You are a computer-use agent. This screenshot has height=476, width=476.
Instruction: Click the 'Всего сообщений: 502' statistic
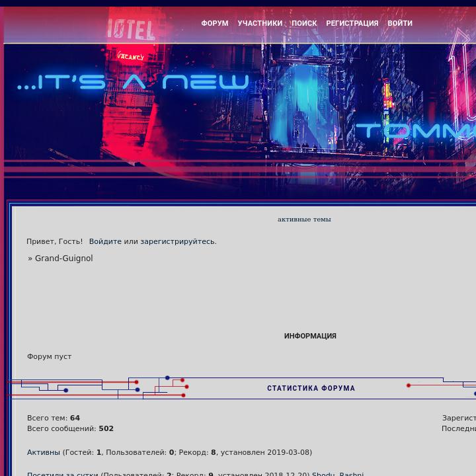(70, 428)
